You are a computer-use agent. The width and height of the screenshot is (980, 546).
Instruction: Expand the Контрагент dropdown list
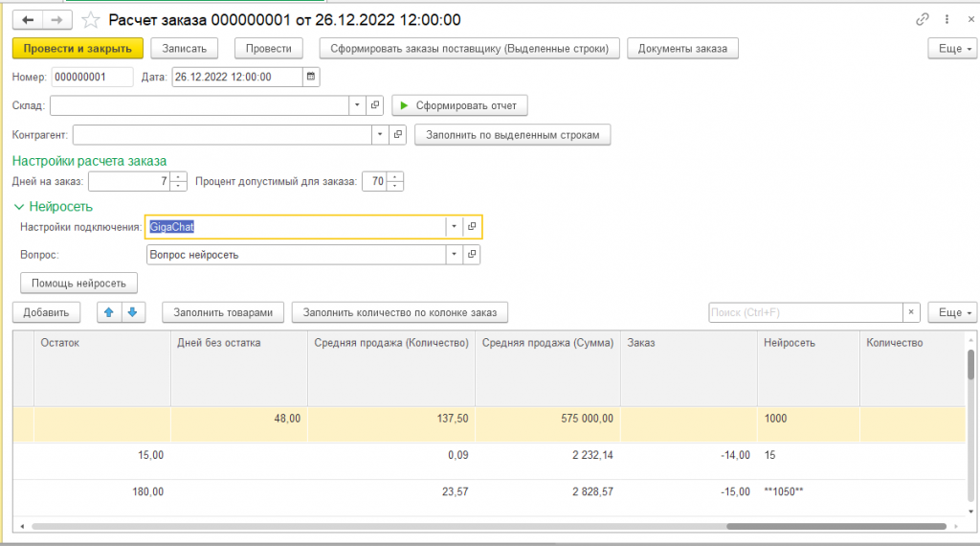click(x=379, y=134)
